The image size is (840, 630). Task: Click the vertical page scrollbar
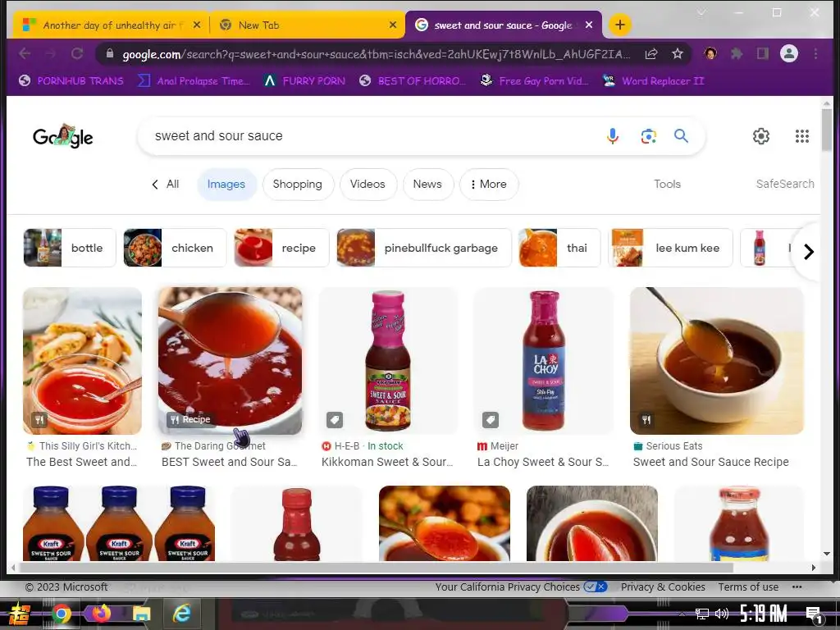[827, 131]
